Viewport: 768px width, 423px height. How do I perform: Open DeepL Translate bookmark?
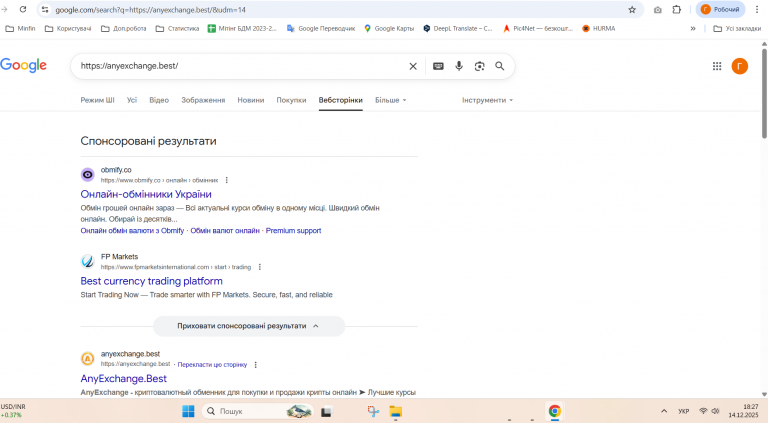(x=458, y=28)
